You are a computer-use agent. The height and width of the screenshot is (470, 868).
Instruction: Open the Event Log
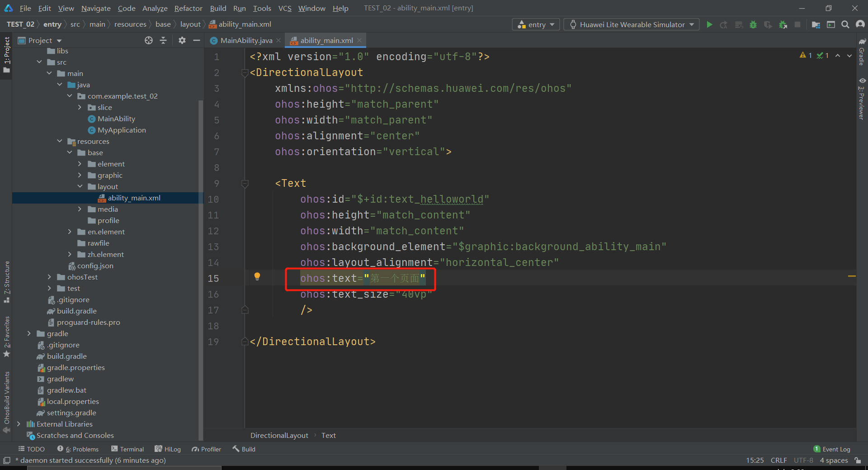(x=832, y=449)
